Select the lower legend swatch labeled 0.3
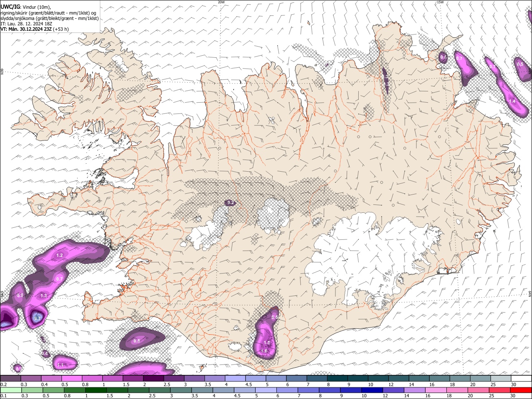 32,390
